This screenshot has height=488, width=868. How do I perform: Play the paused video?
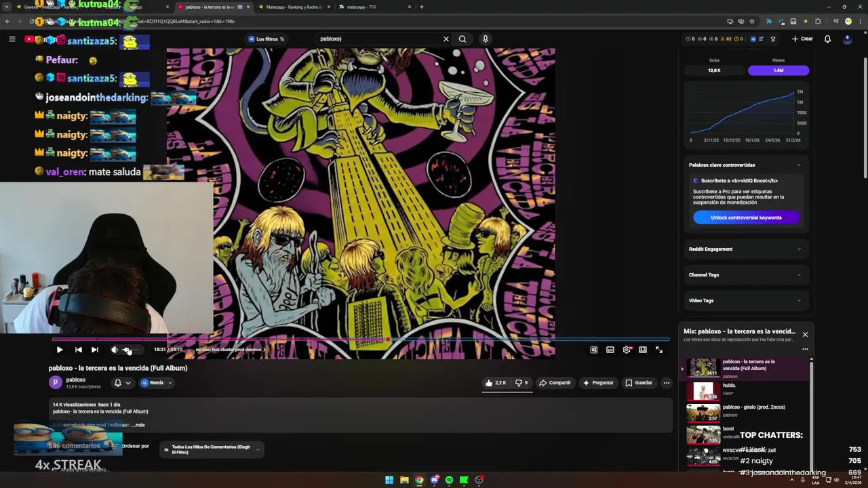click(60, 350)
